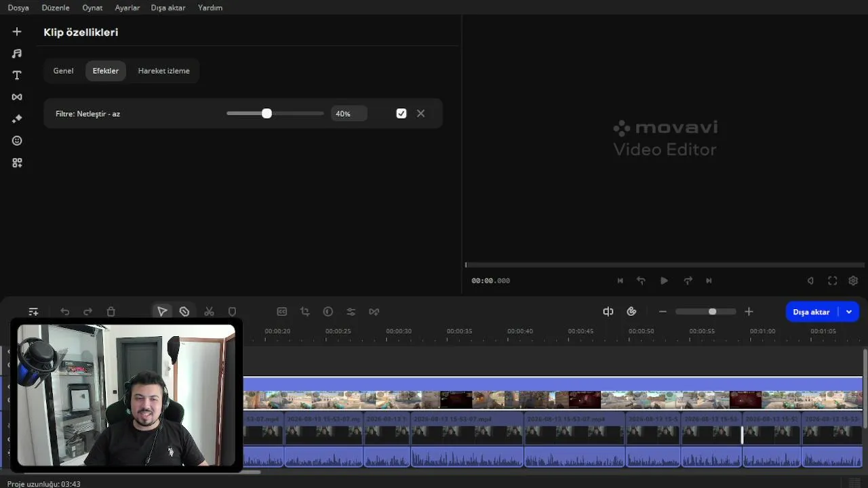Open the Oynat menu
Image resolution: width=868 pixels, height=488 pixels.
pos(92,7)
